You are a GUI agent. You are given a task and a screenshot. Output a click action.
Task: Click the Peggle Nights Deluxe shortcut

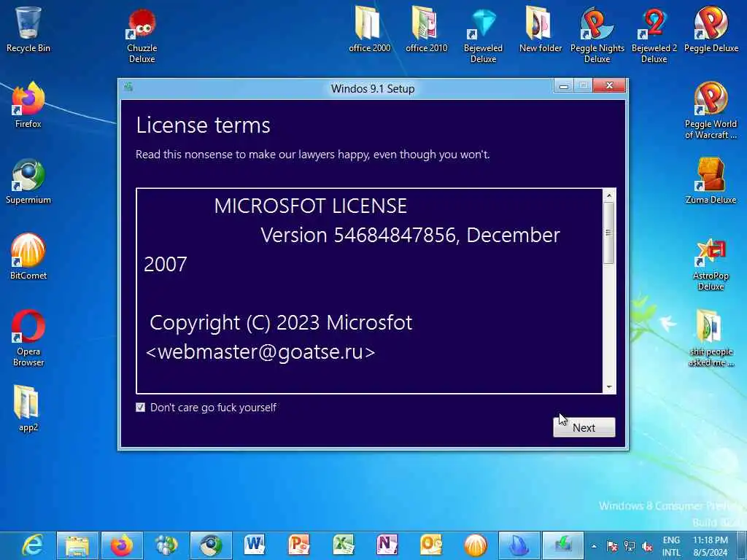tap(597, 34)
